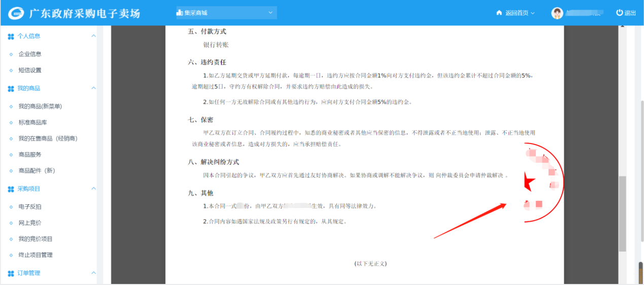Viewport: 644px width, 285px height.
Task: Click the 个人信息 section icon
Action: coord(11,37)
